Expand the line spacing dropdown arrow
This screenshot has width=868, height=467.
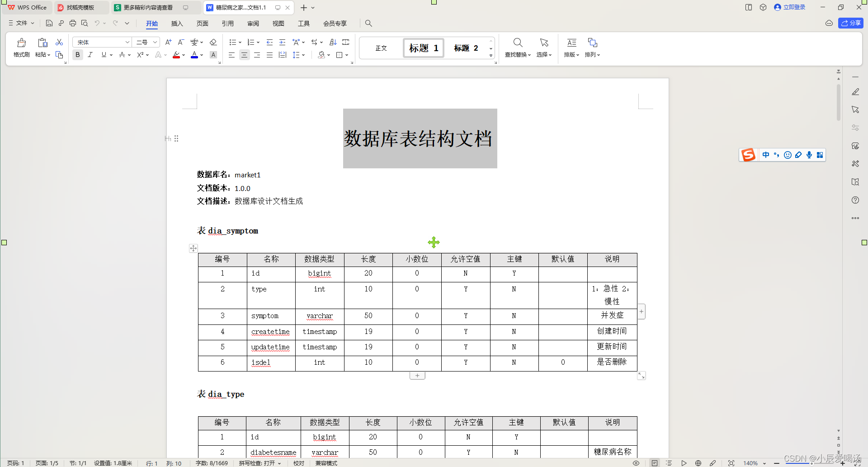pyautogui.click(x=304, y=55)
